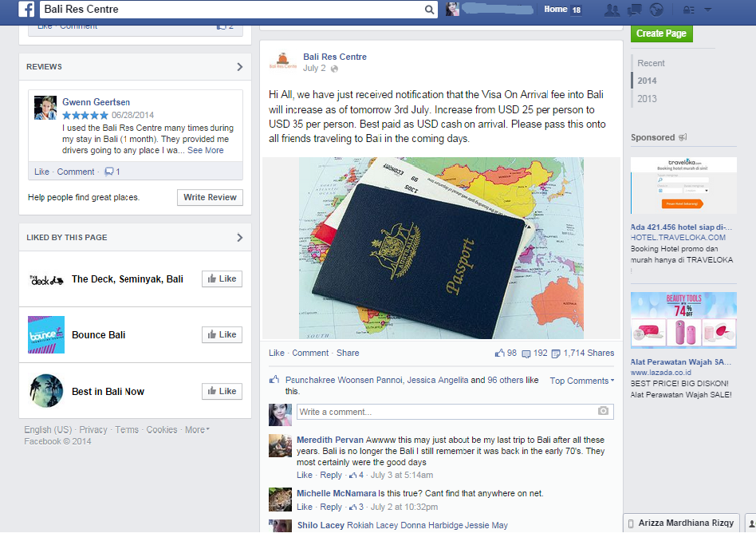Image resolution: width=756 pixels, height=549 pixels.
Task: Open the passport photo in the post
Action: [441, 248]
